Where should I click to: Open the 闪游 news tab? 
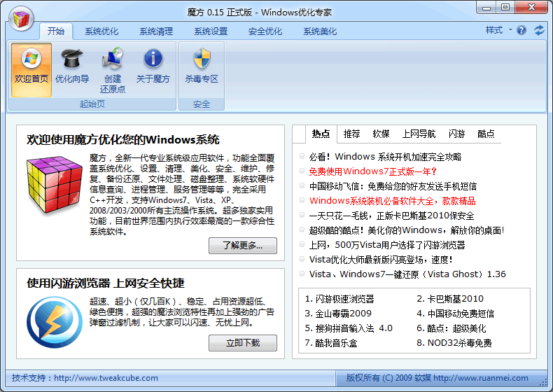[x=456, y=134]
